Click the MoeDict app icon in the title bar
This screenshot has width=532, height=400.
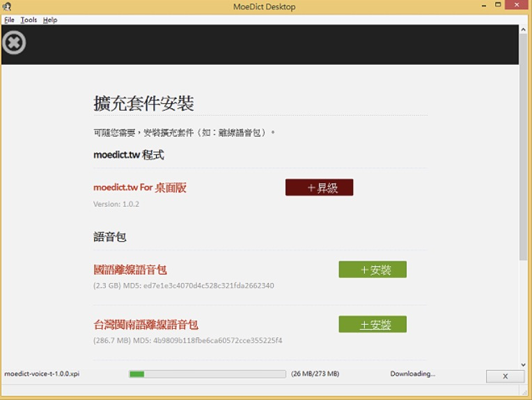(7, 6)
